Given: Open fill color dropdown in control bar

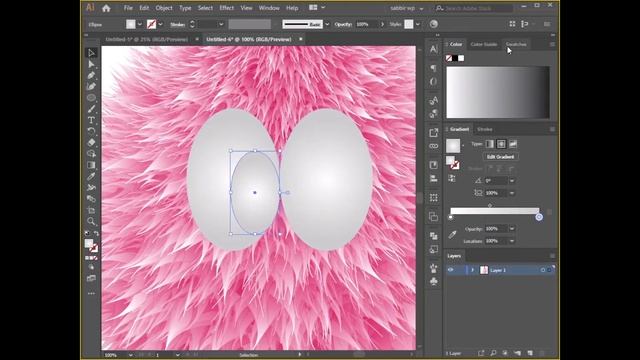Looking at the screenshot, I should coord(140,24).
